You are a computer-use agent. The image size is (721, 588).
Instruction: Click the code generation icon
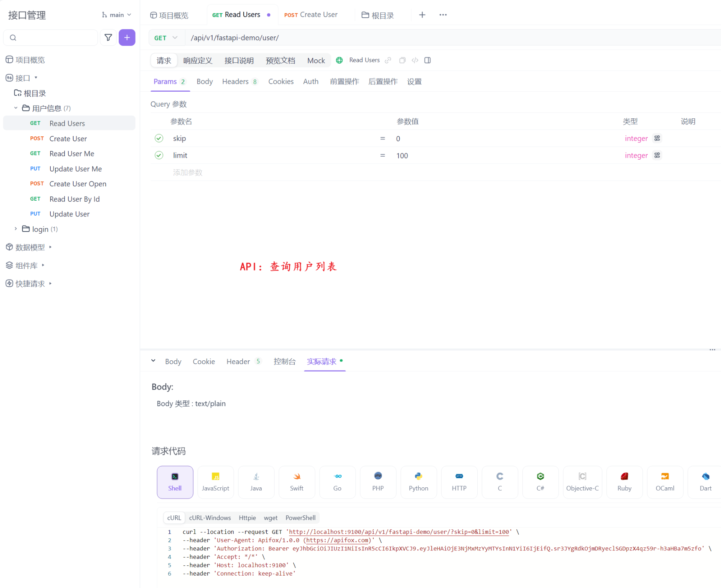(415, 60)
